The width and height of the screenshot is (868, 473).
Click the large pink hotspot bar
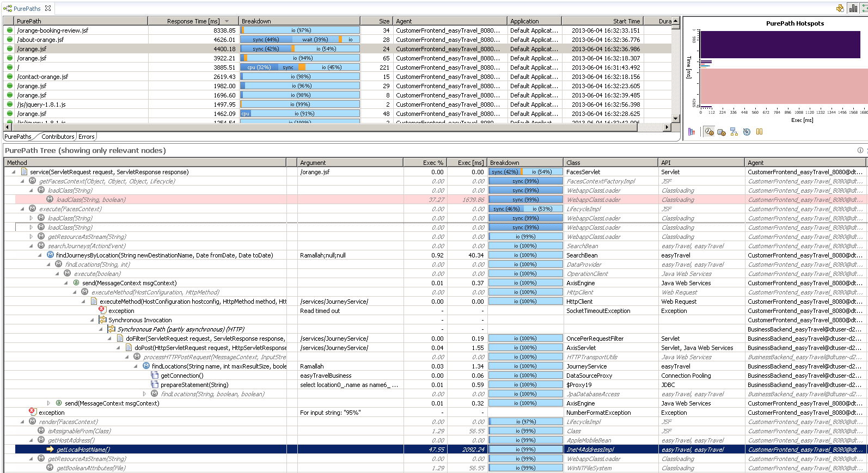pyautogui.click(x=784, y=86)
